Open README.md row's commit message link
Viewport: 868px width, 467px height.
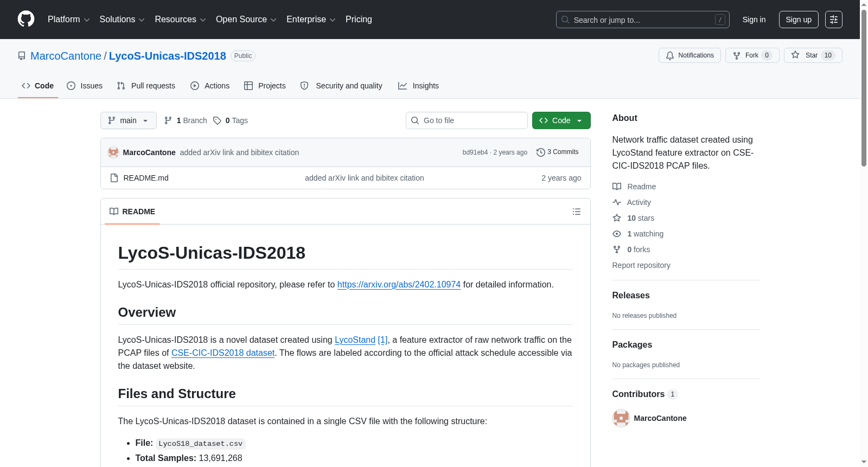[x=365, y=178]
